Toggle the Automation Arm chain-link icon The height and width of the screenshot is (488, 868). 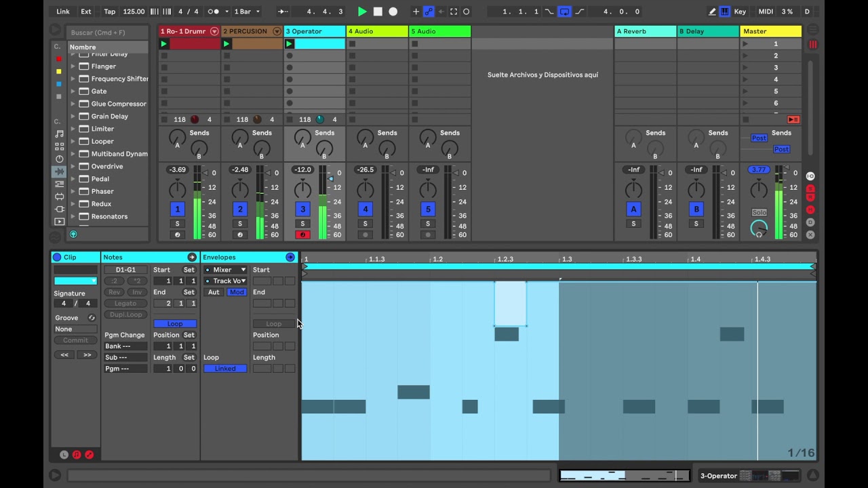429,12
